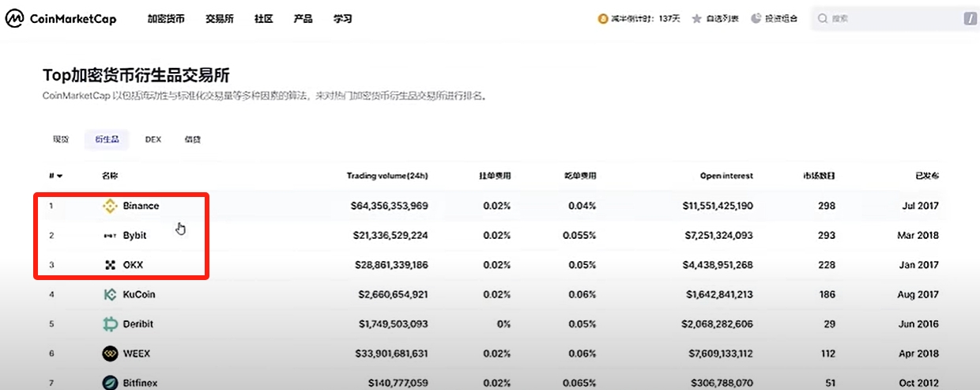Click the Deribit exchange logo icon
Screen dimensions: 980x390
110,324
